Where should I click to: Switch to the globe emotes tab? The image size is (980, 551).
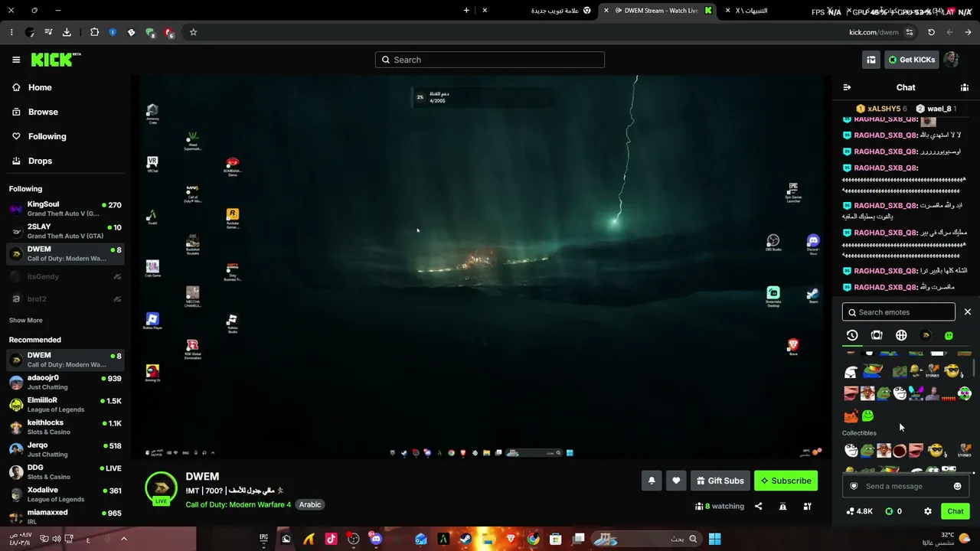pos(901,335)
